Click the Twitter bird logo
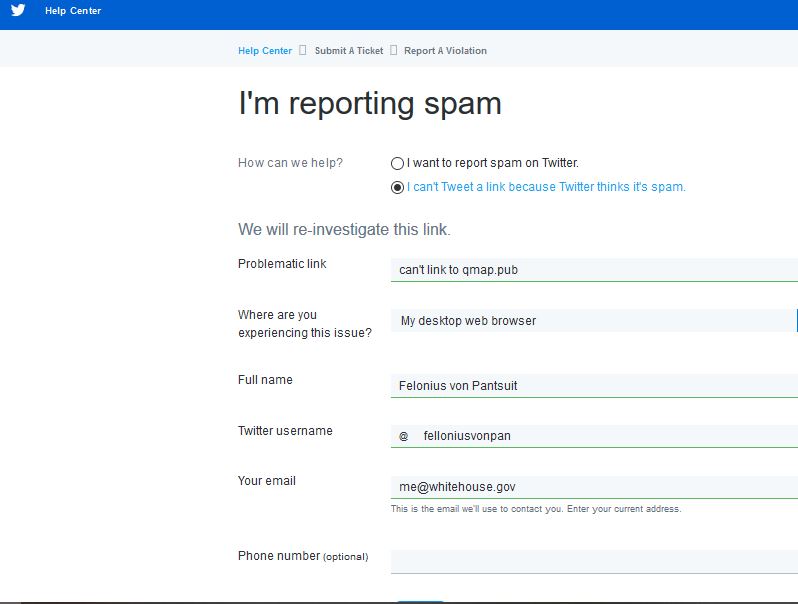798x604 pixels. pos(18,10)
